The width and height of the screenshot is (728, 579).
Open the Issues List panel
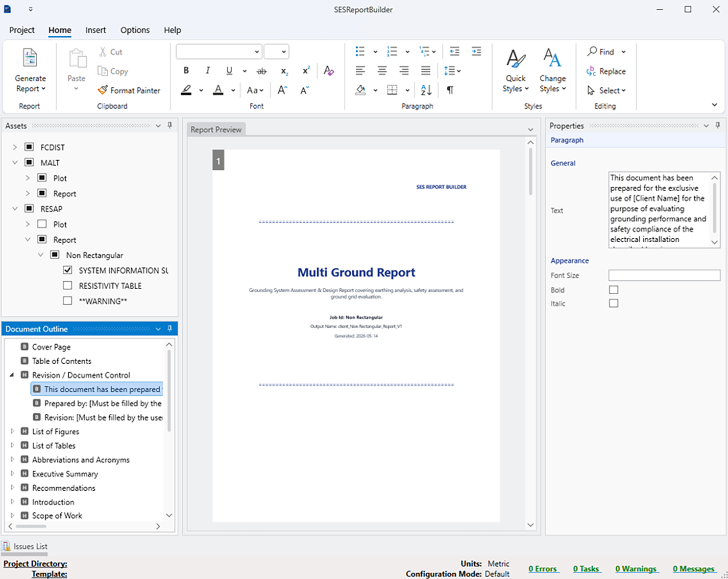click(25, 546)
